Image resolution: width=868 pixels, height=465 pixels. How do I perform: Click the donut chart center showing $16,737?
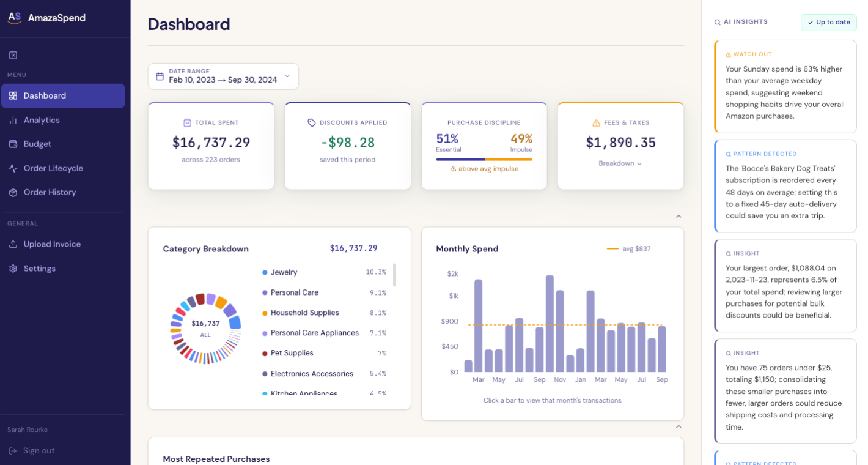coord(205,328)
